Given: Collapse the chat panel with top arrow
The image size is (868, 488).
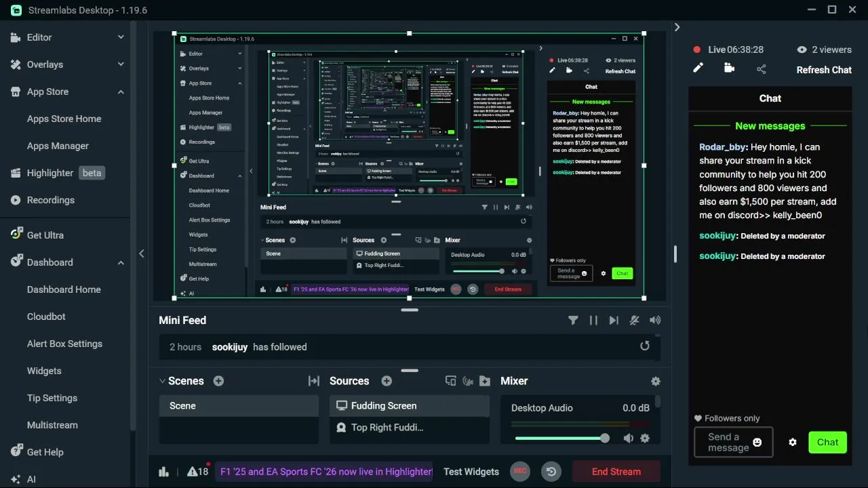Looking at the screenshot, I should pyautogui.click(x=677, y=27).
